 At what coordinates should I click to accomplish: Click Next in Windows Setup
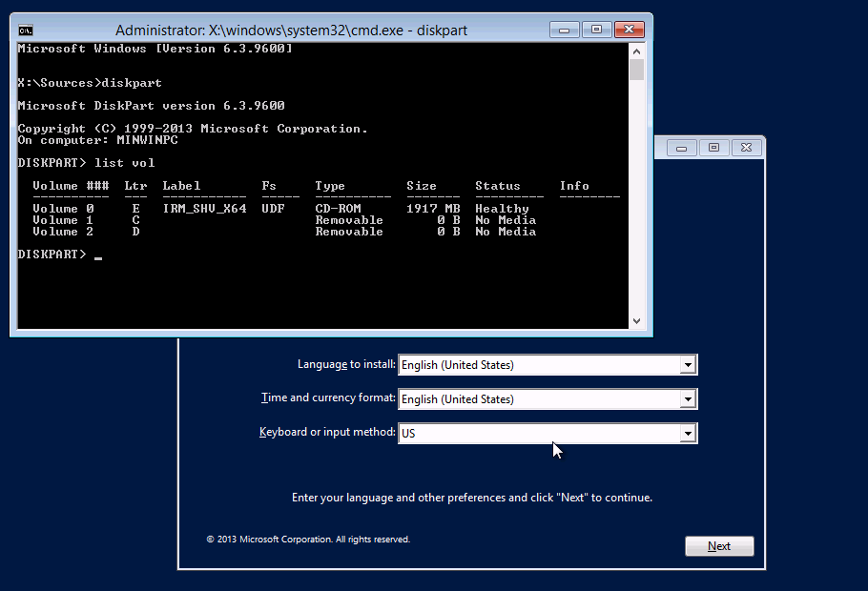click(719, 546)
